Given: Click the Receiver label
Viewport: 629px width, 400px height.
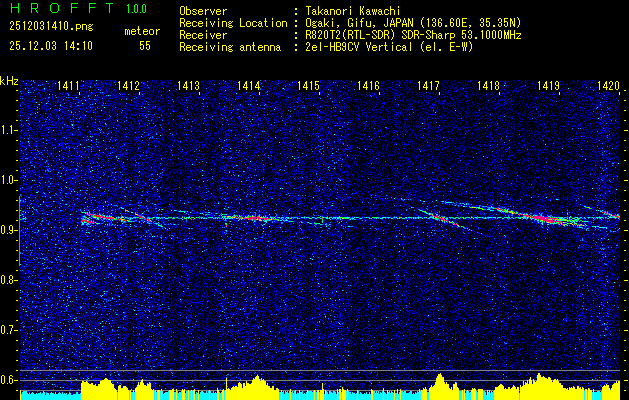Looking at the screenshot, I should (203, 35).
